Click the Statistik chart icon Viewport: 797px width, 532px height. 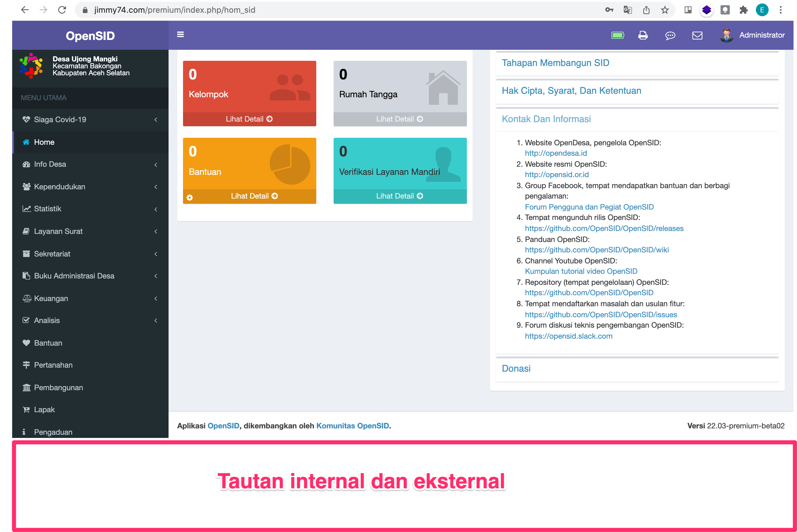point(27,209)
